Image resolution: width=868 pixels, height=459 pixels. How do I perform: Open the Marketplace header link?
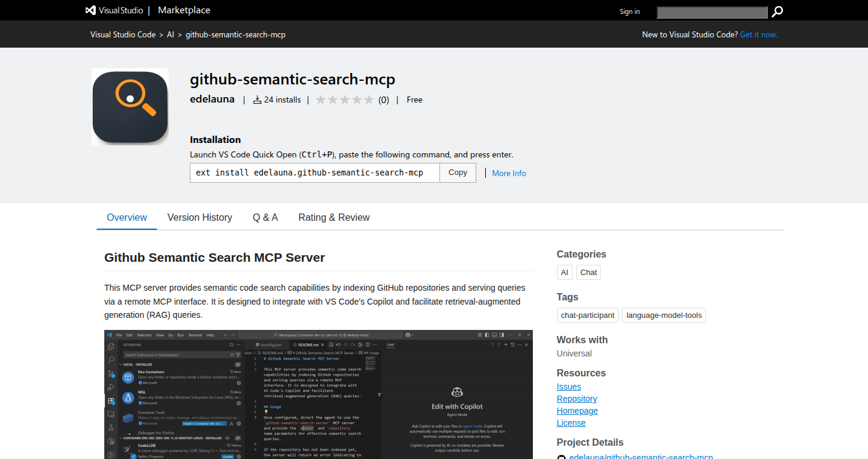click(184, 10)
